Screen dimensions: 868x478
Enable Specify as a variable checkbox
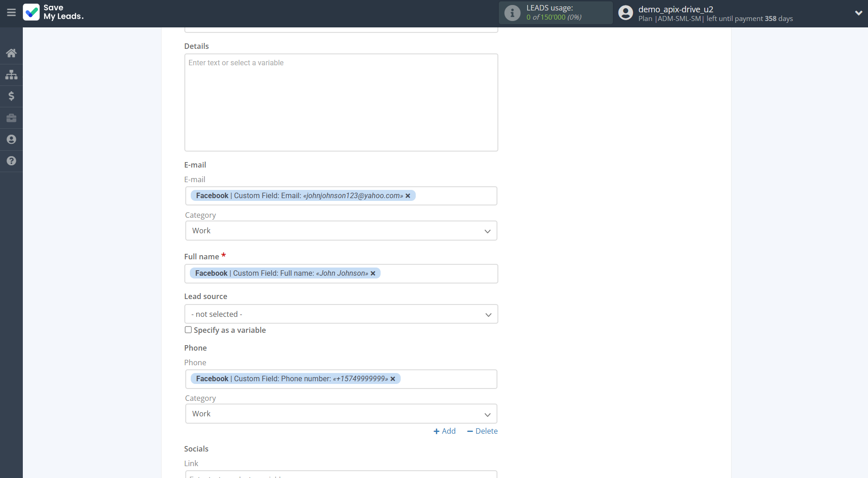click(x=188, y=330)
